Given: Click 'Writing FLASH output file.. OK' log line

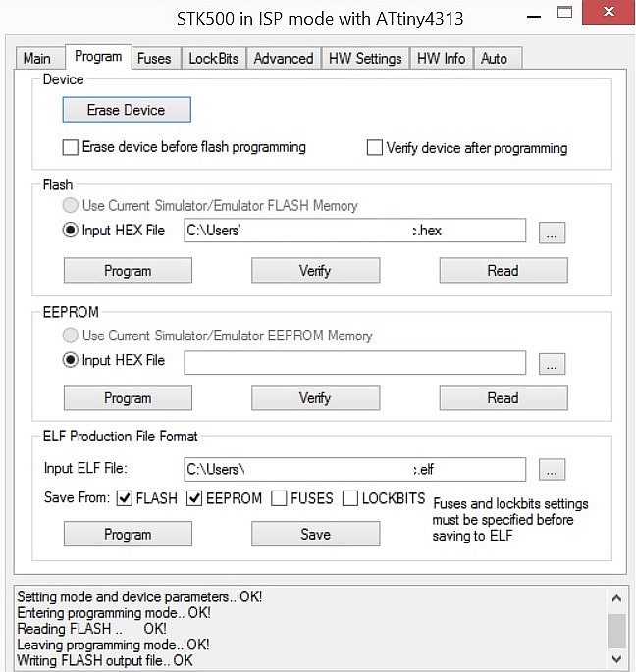Looking at the screenshot, I should click(105, 660).
